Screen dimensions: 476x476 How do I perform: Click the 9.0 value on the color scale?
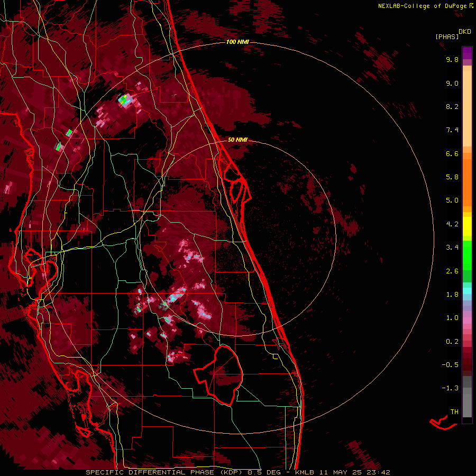point(452,83)
